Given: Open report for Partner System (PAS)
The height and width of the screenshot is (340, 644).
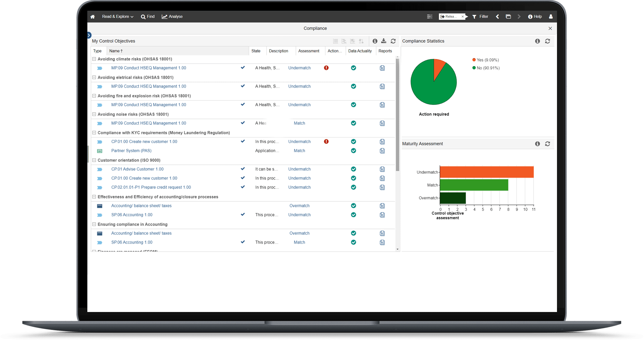Looking at the screenshot, I should (382, 151).
